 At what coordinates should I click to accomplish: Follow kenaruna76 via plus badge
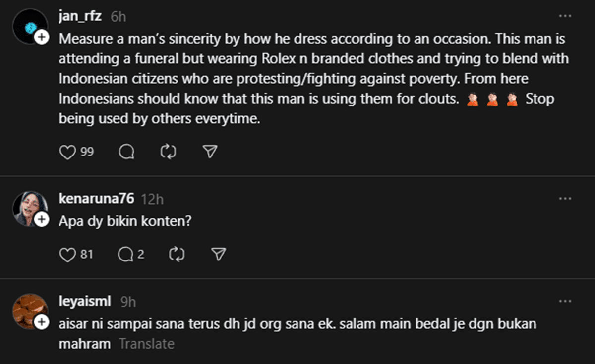coord(42,219)
